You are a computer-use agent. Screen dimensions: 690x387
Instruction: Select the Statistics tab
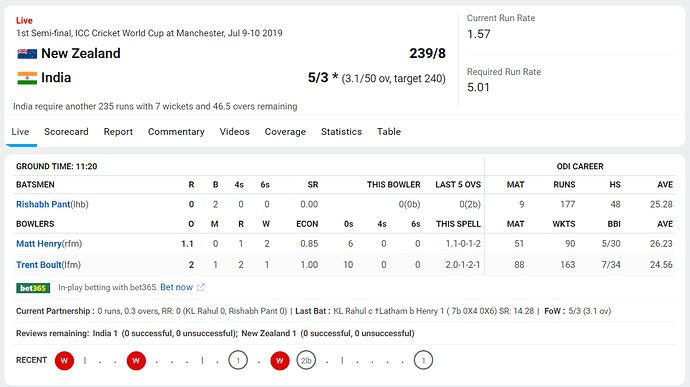click(x=341, y=132)
